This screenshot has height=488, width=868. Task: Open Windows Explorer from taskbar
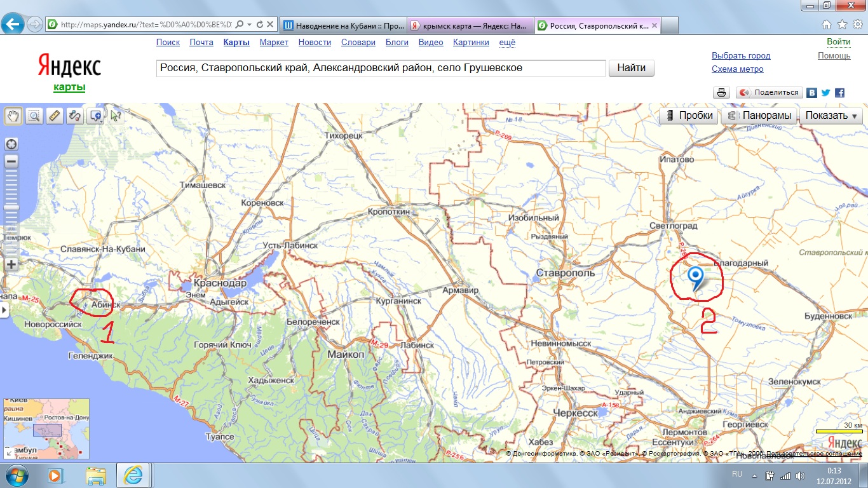click(x=95, y=475)
